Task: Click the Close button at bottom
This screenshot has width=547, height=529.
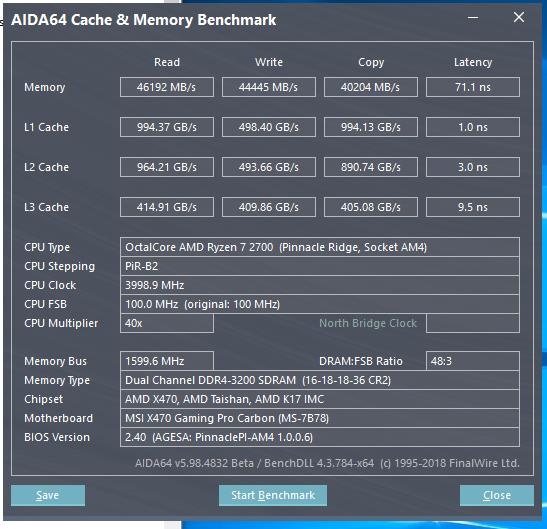Action: click(x=497, y=495)
